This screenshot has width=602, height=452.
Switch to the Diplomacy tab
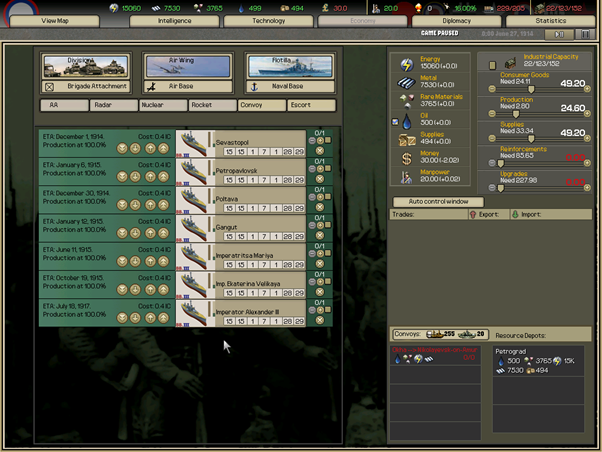pos(457,20)
